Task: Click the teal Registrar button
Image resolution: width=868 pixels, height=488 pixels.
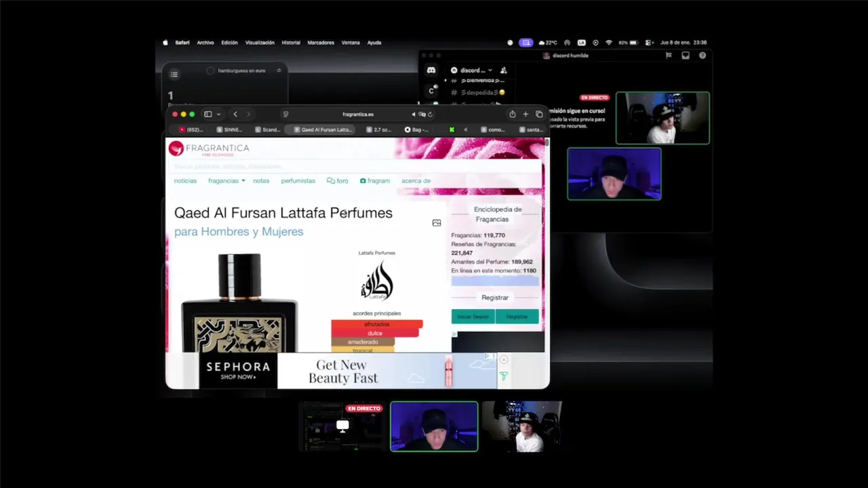Action: [x=517, y=317]
